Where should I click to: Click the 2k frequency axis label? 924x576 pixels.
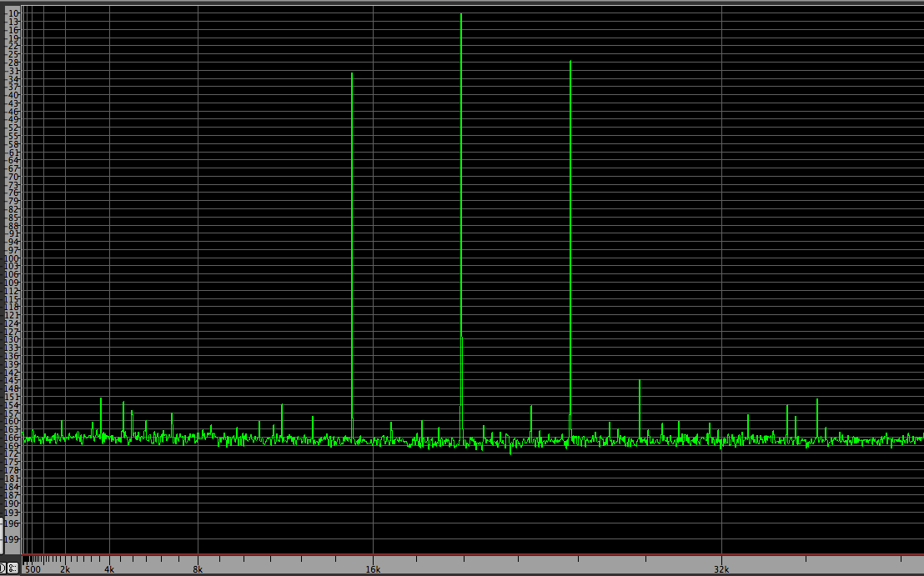(x=65, y=569)
